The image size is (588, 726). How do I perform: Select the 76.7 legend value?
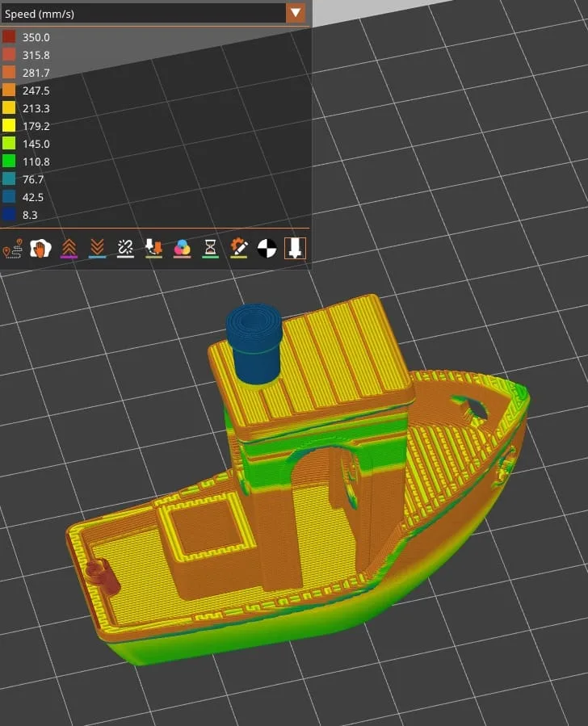(33, 179)
